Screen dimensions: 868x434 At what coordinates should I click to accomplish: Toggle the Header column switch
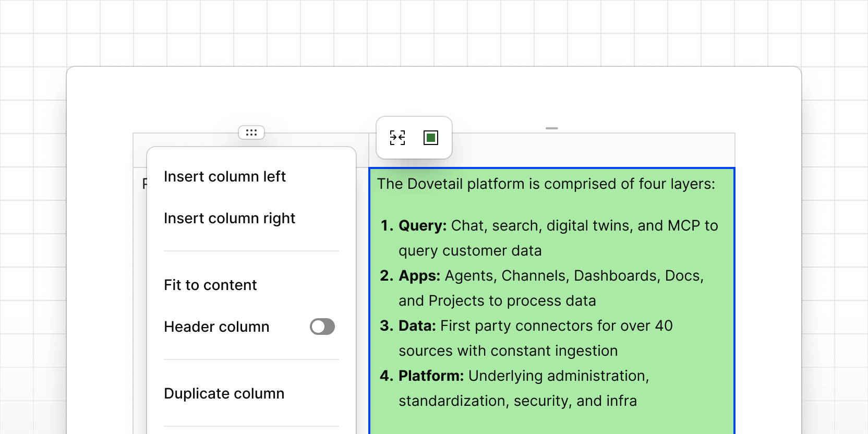322,327
